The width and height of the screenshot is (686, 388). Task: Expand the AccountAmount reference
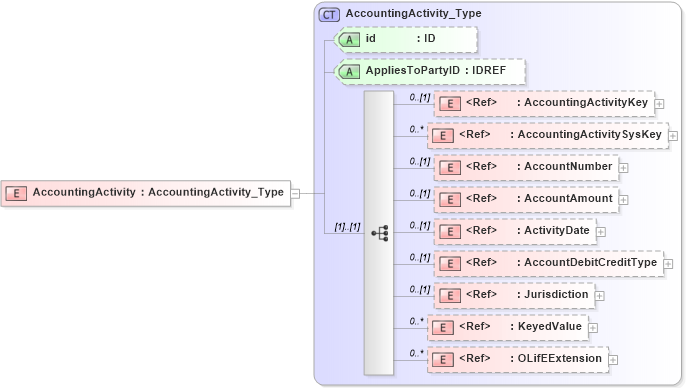point(623,200)
